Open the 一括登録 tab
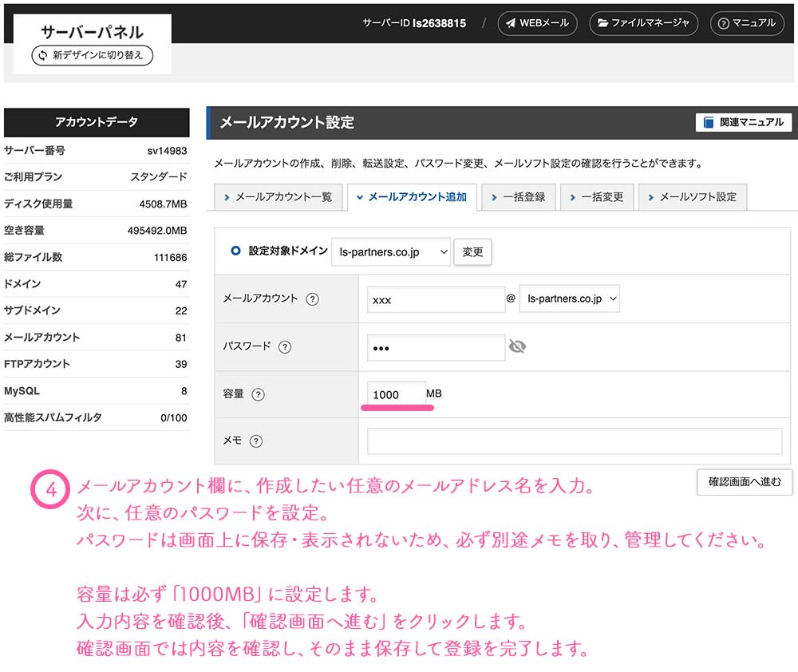Viewport: 798px width, 672px height. click(518, 196)
